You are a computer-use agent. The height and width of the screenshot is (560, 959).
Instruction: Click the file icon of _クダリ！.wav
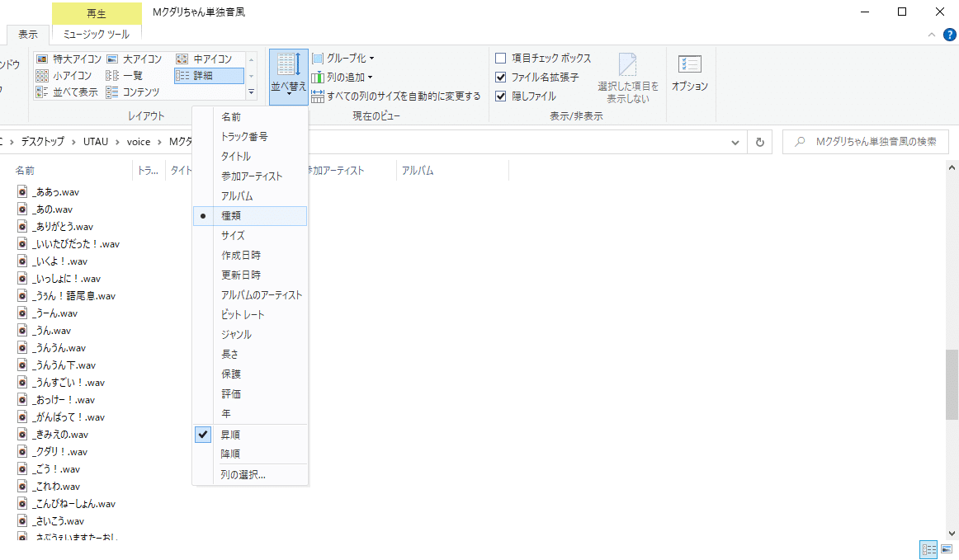coord(22,451)
